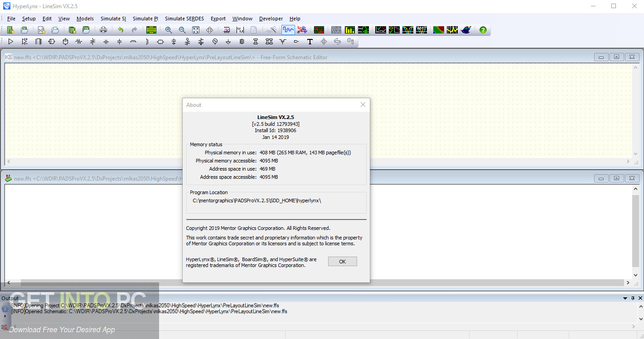644x339 pixels.
Task: Click the green Help question mark icon
Action: click(x=483, y=30)
